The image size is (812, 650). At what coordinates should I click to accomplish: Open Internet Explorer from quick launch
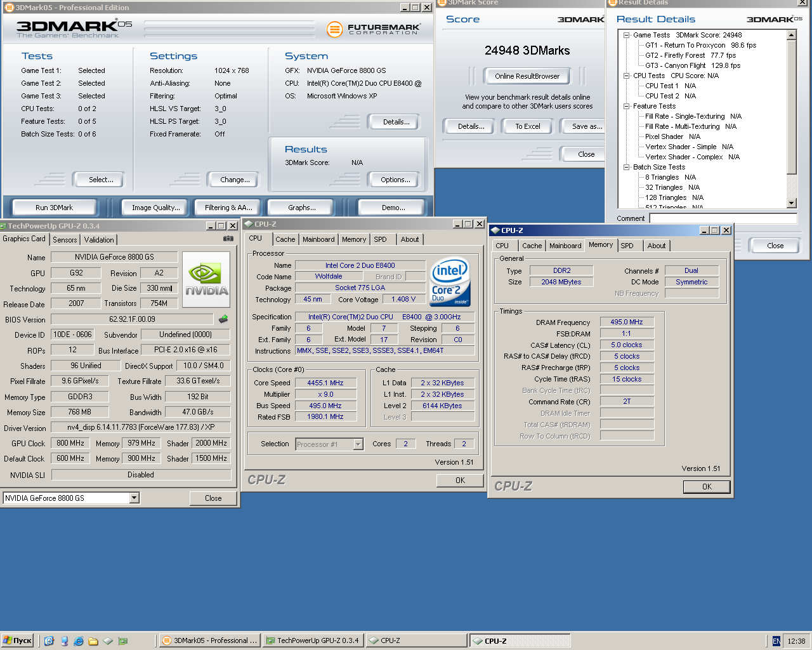point(79,641)
